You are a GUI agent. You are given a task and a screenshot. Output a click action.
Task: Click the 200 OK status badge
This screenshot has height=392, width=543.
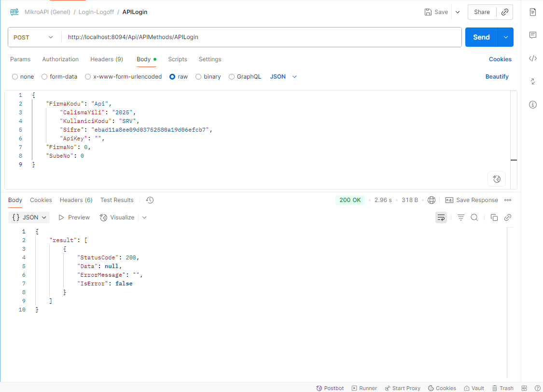(x=350, y=200)
